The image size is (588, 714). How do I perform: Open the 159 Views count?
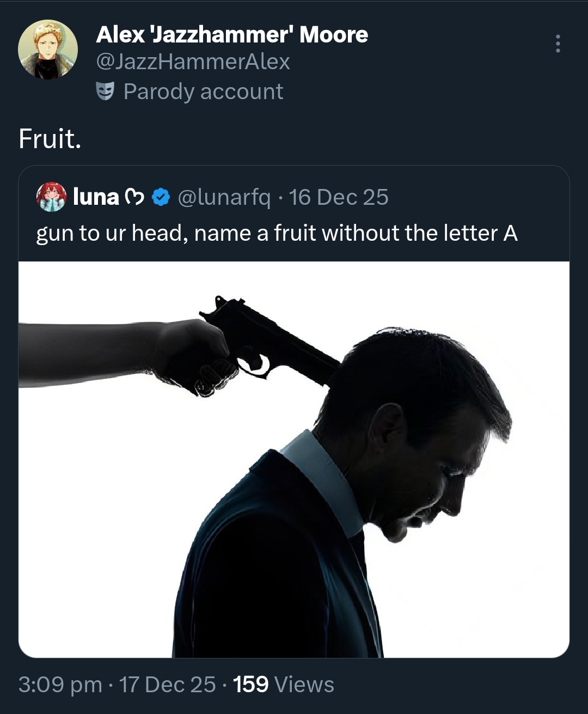coord(283,685)
